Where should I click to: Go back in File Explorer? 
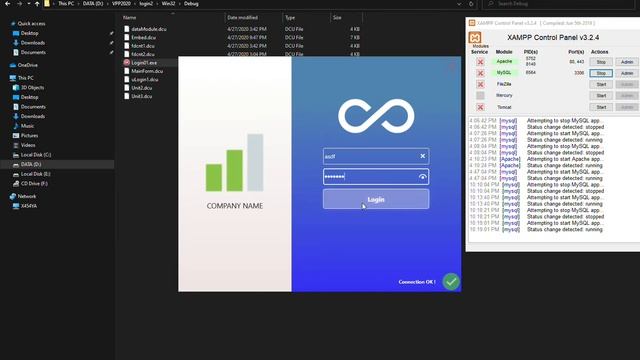[x=7, y=4]
